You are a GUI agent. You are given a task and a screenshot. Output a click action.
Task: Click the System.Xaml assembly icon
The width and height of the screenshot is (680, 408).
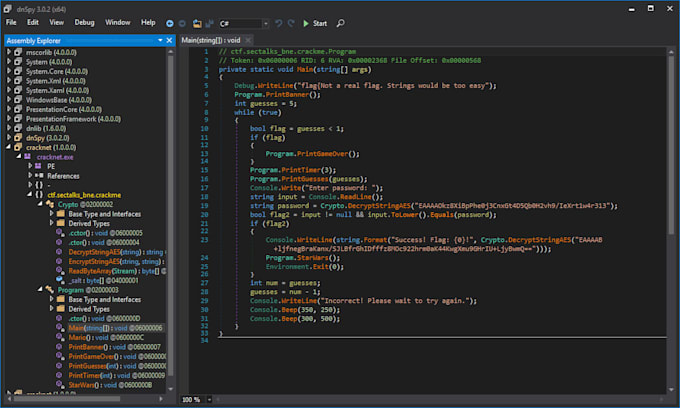(x=18, y=90)
